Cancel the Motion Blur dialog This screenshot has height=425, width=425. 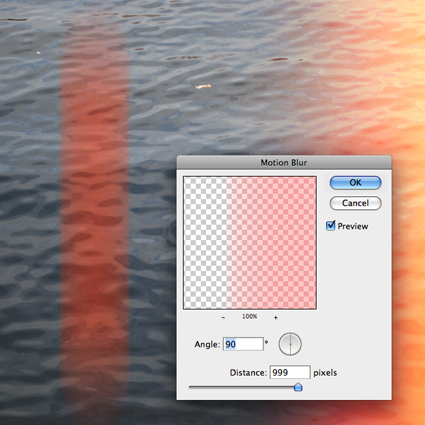coord(355,203)
